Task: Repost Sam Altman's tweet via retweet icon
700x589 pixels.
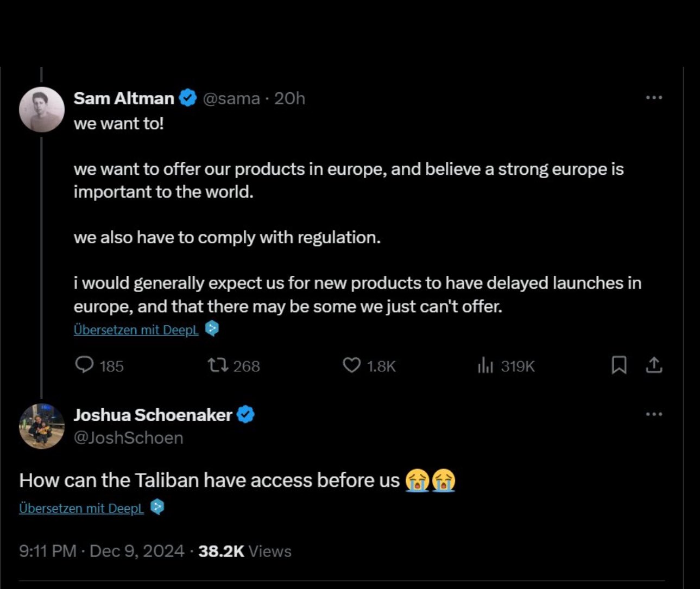Action: [218, 365]
